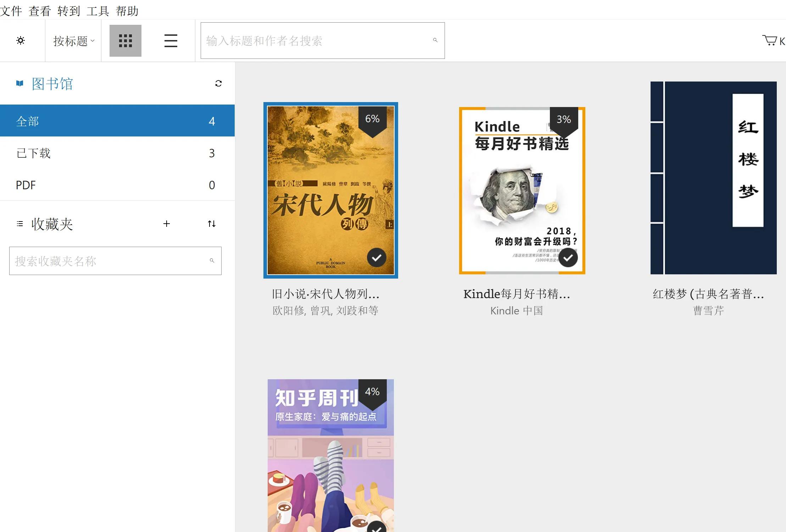786x532 pixels.
Task: Switch to grid view layout
Action: coord(125,41)
